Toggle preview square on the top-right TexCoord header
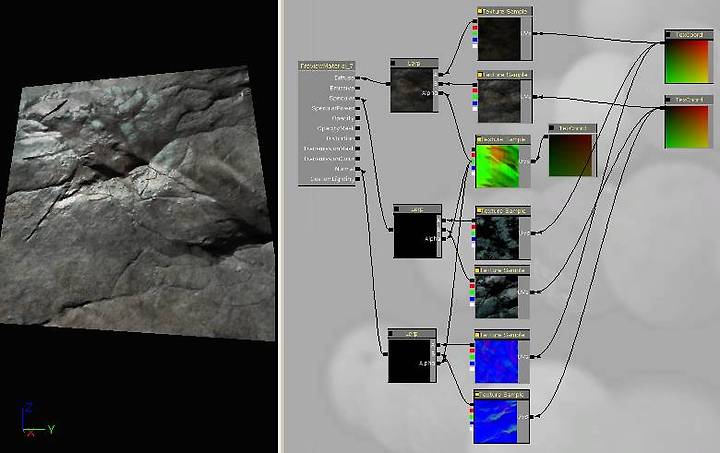The height and width of the screenshot is (453, 720). point(669,35)
